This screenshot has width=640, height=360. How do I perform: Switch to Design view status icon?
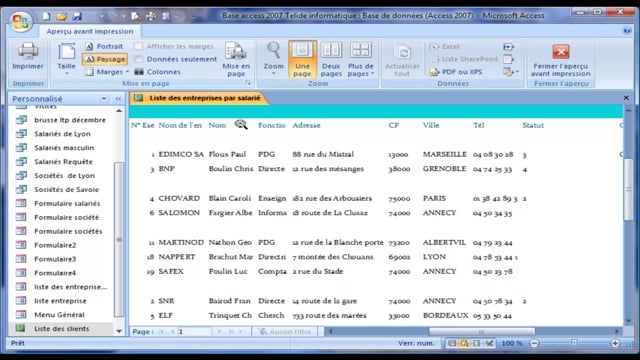point(489,343)
